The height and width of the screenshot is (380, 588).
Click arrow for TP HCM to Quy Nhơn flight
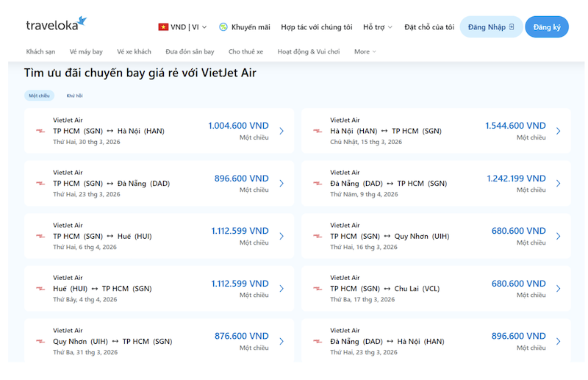pos(558,237)
